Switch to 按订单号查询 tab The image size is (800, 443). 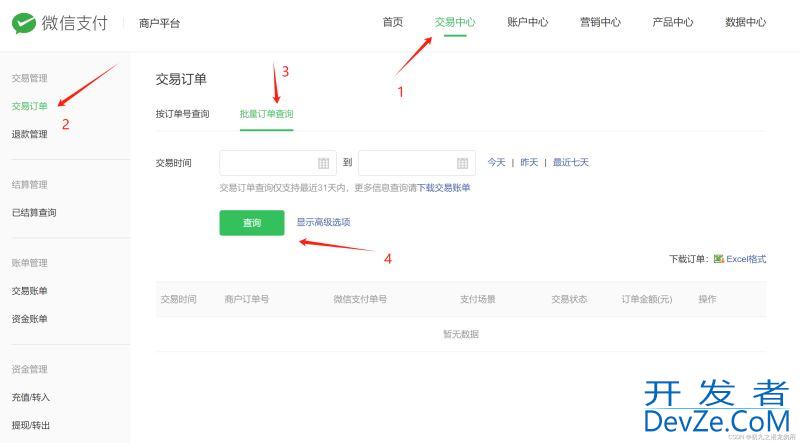coord(183,114)
